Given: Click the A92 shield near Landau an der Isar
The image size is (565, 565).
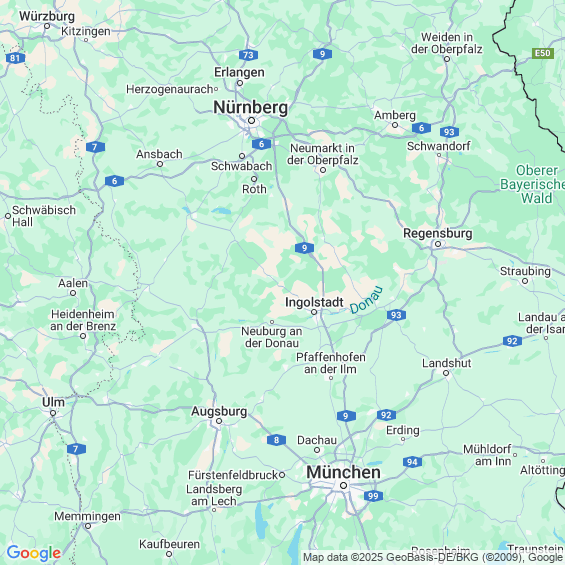Looking at the screenshot, I should 512,341.
